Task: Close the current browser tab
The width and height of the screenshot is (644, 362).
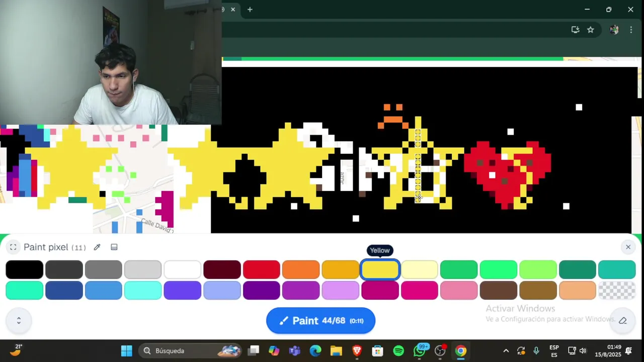Action: (x=233, y=10)
